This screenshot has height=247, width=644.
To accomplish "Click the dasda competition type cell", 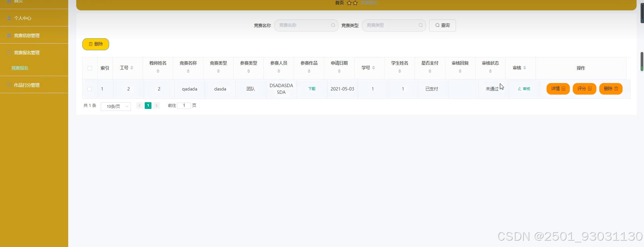I will (x=220, y=89).
